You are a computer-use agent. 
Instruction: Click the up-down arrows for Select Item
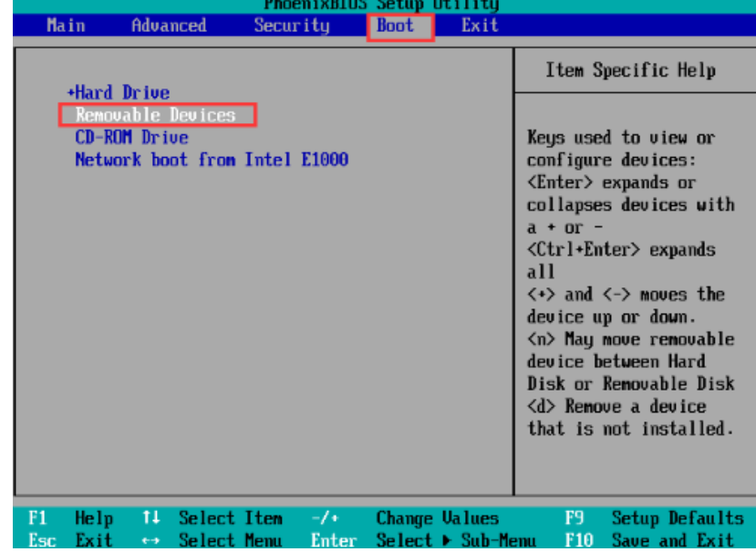(151, 518)
